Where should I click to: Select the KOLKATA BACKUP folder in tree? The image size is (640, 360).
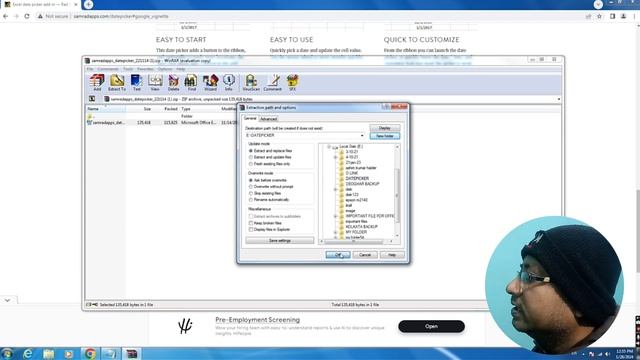pyautogui.click(x=361, y=227)
